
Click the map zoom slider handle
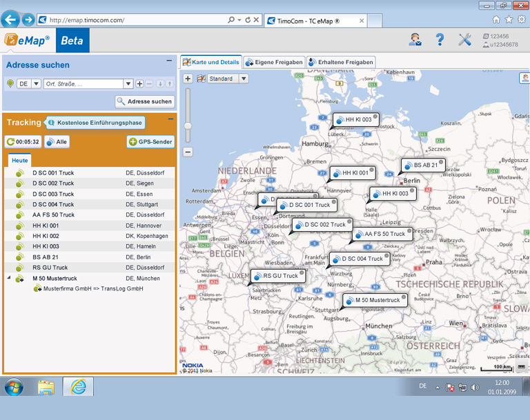[188, 126]
